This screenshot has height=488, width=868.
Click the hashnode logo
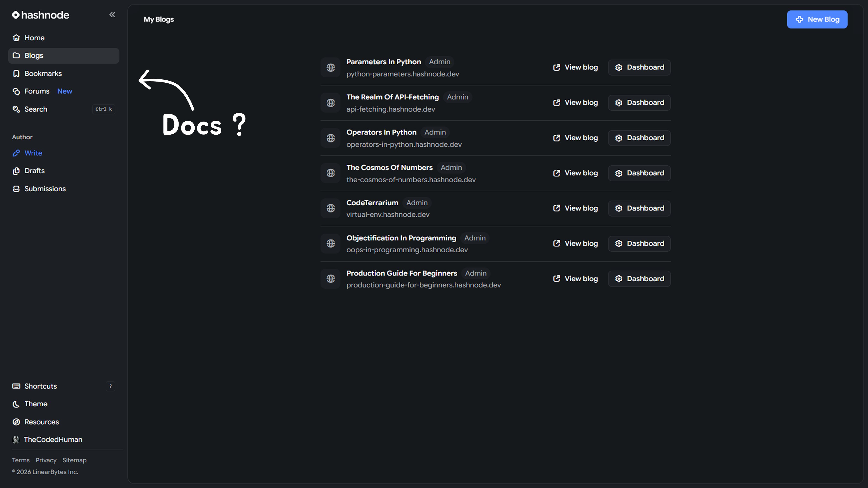coord(40,15)
